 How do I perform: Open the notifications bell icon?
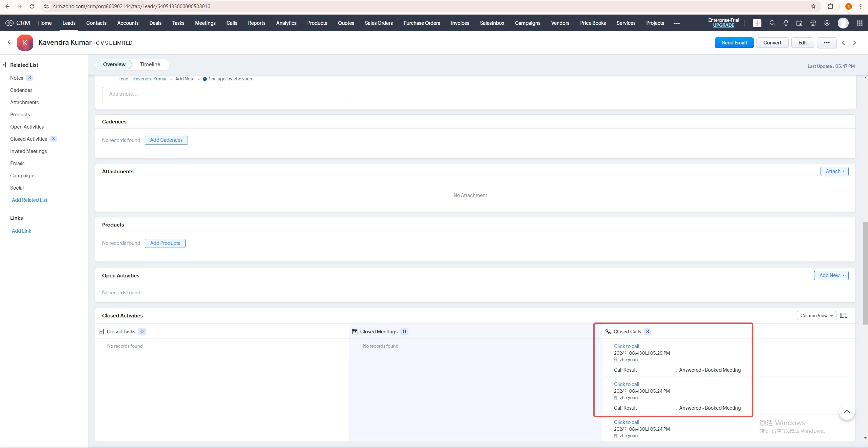click(x=786, y=23)
